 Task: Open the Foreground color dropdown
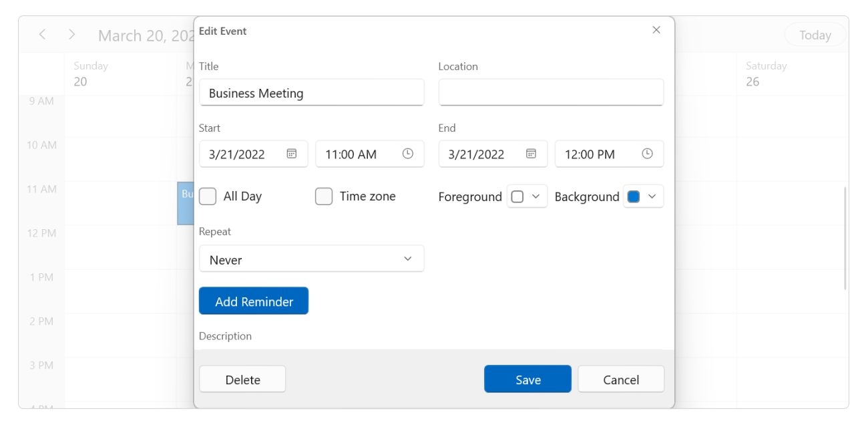point(527,196)
